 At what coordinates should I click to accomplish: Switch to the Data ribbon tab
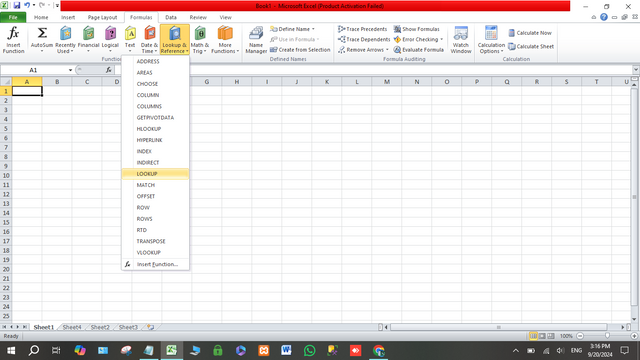coord(171,18)
